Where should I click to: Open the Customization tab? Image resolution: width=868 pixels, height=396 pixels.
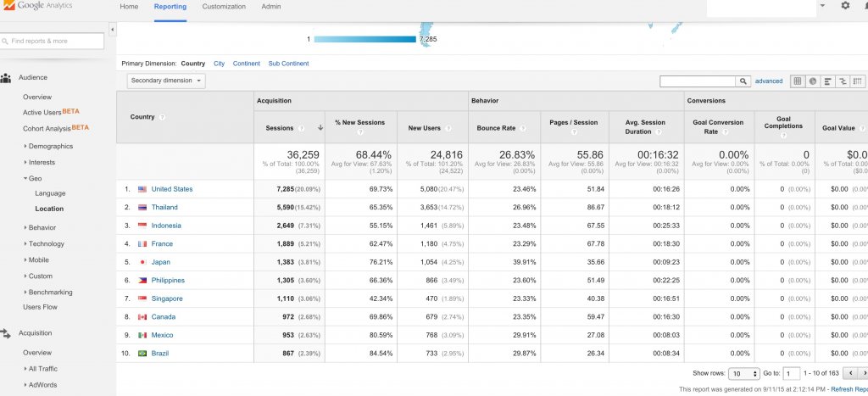pos(224,7)
